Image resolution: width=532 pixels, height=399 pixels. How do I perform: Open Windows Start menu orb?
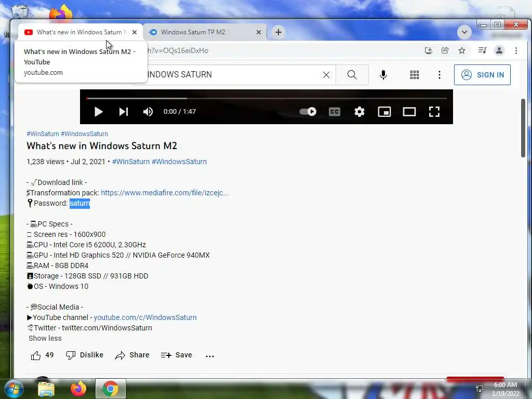coord(14,389)
